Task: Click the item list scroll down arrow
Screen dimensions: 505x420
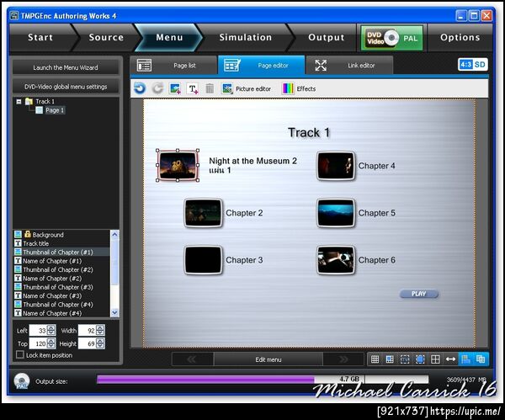Action: [114, 312]
